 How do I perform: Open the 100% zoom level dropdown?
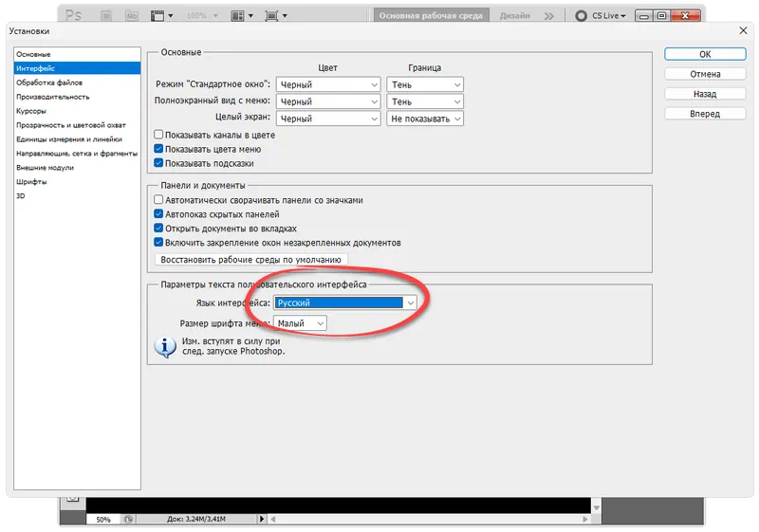click(x=202, y=15)
